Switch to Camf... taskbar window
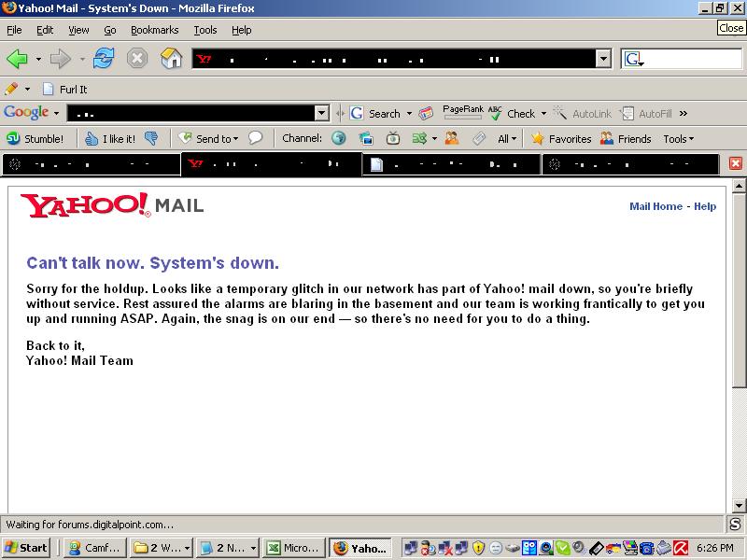 [95, 548]
